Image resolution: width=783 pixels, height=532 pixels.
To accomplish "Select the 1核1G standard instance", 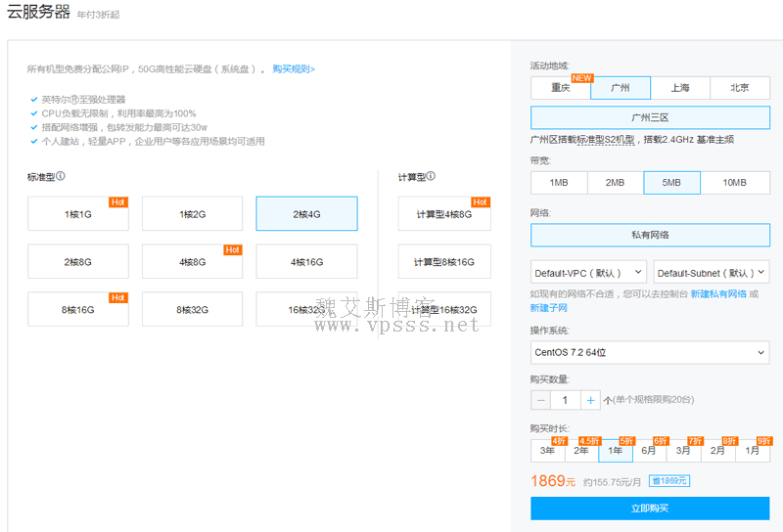I will click(78, 213).
